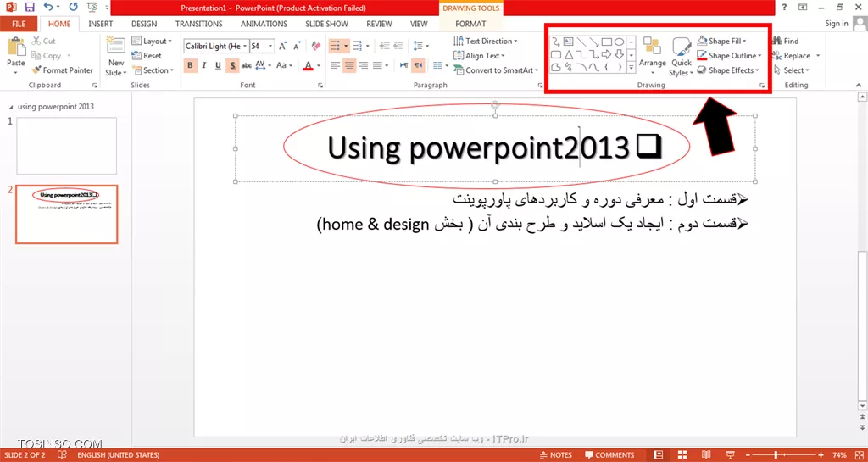Undo the last action

point(48,8)
